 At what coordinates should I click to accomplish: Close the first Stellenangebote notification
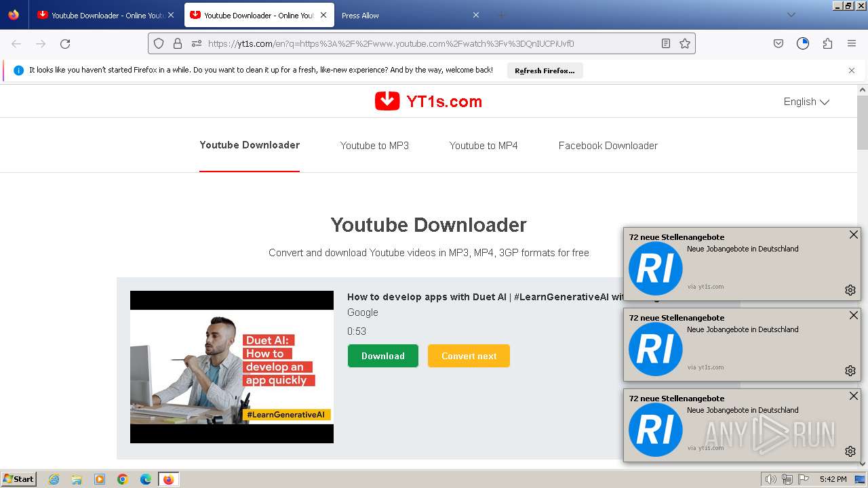tap(854, 235)
